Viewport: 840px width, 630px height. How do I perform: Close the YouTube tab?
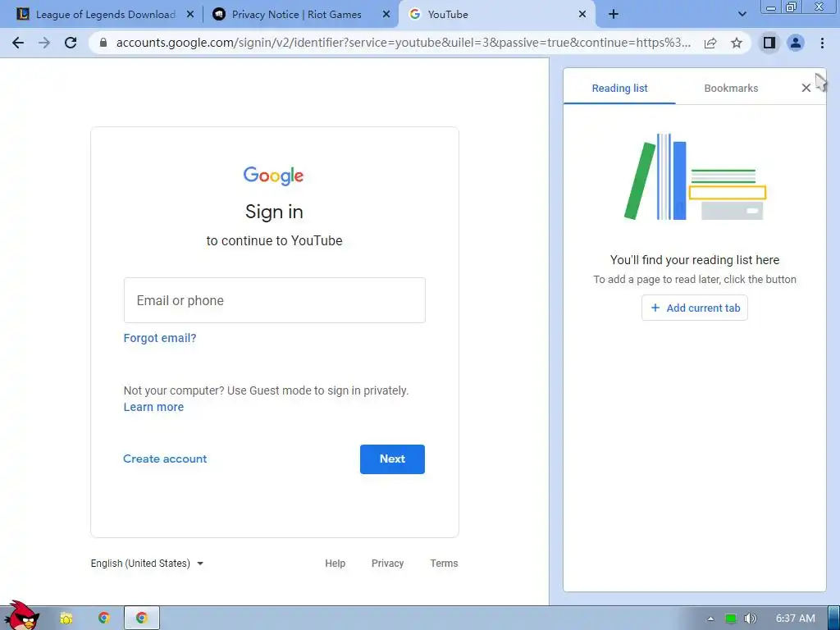(582, 15)
